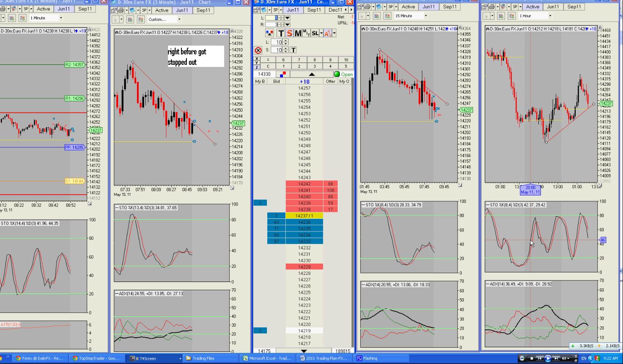
Task: Select the Sep11 tab in the DOM window
Action: point(314,10)
